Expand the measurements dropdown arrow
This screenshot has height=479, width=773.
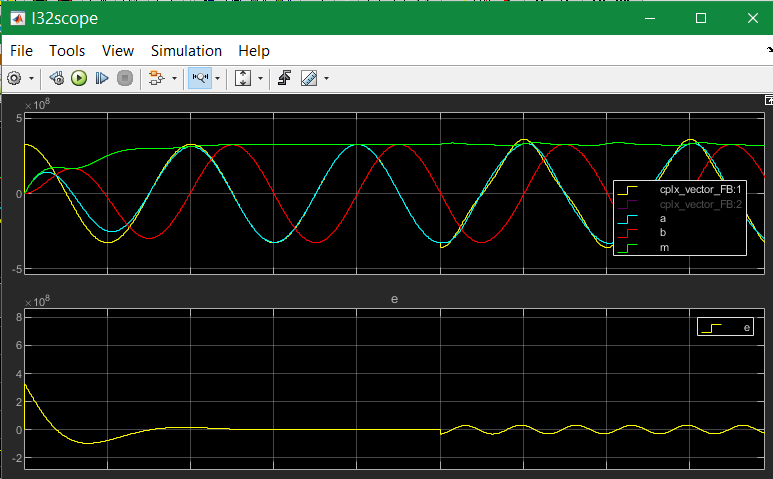[326, 78]
